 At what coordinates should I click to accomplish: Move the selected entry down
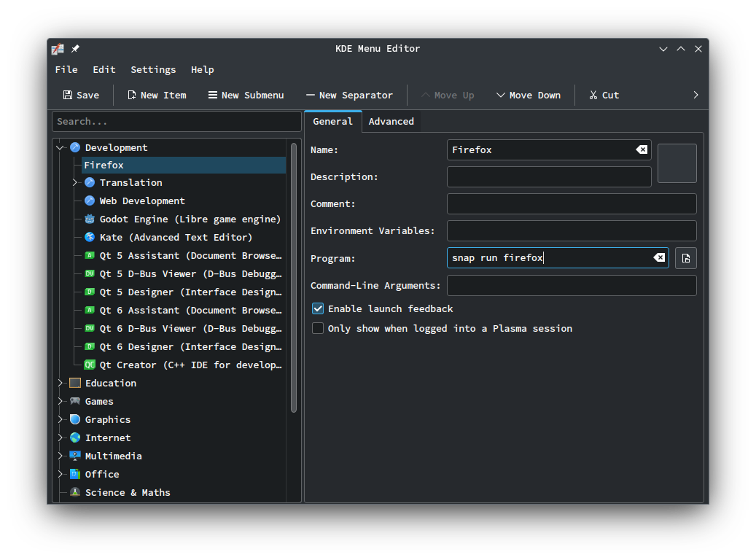pos(529,95)
